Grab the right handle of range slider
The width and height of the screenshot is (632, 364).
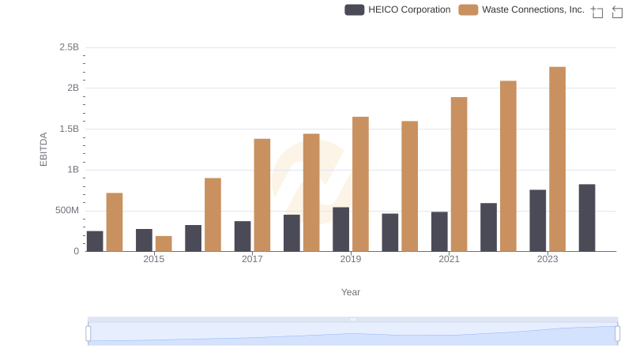pos(617,334)
